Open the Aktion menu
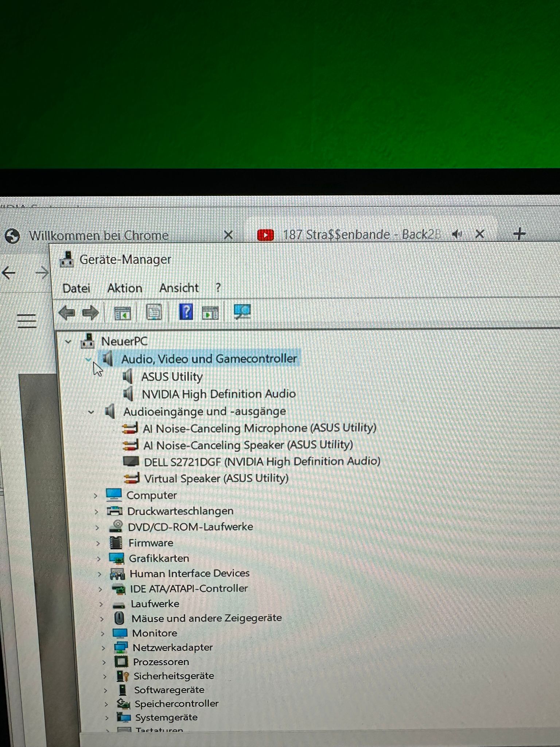This screenshot has height=747, width=560. coord(125,288)
